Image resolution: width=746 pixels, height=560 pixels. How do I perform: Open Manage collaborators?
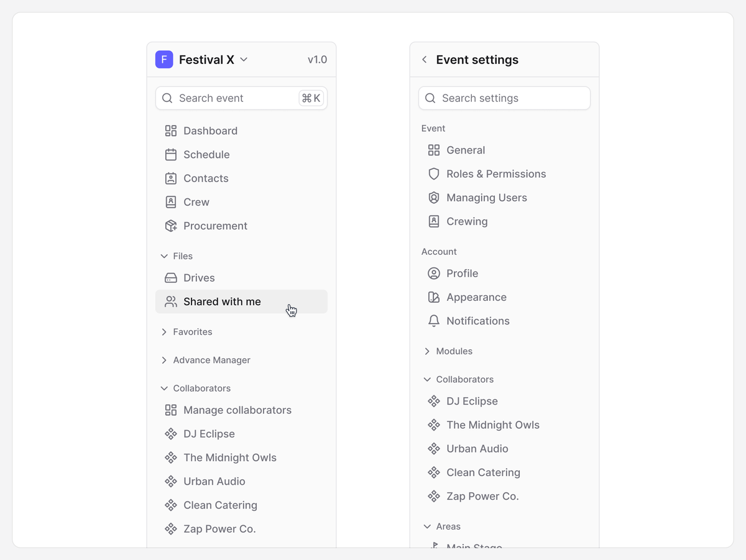241,410
